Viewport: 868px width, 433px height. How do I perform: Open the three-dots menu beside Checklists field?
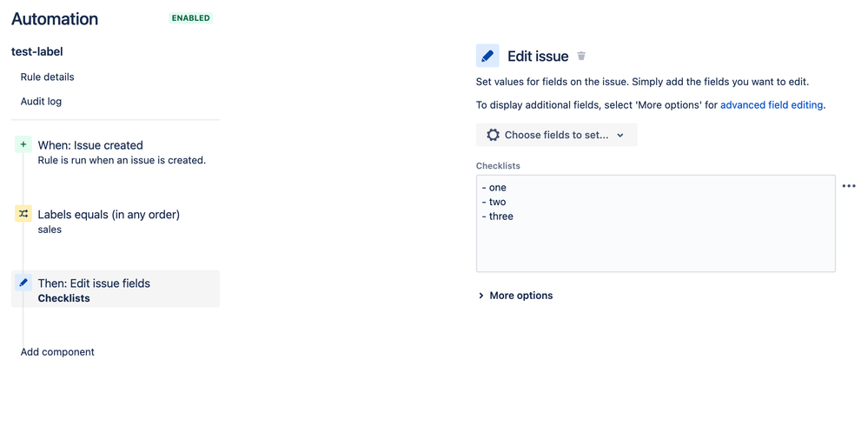tap(849, 186)
